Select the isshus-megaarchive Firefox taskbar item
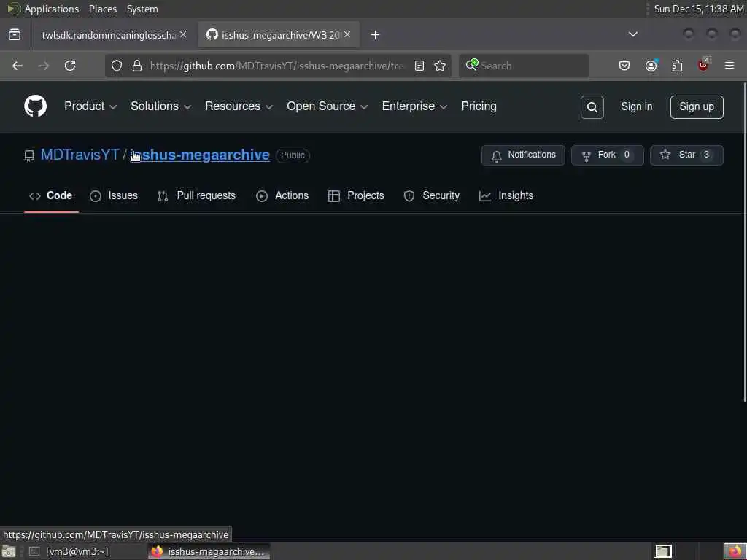 (x=209, y=551)
